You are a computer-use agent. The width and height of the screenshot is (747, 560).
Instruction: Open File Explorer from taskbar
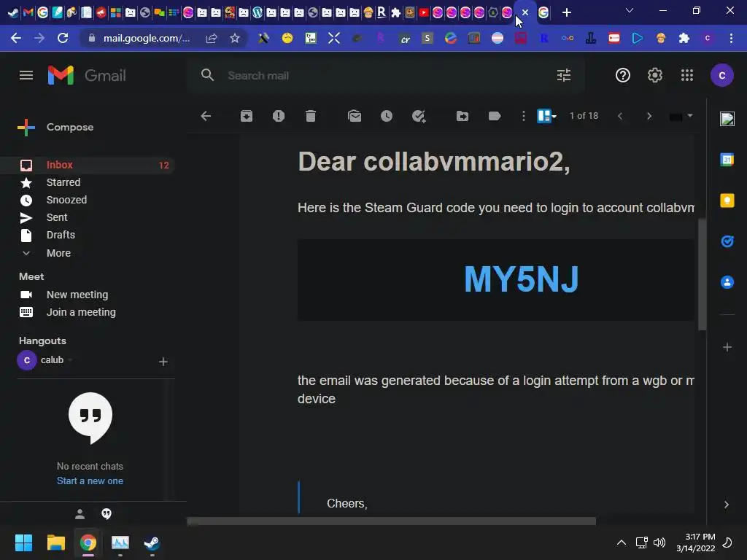coord(55,542)
